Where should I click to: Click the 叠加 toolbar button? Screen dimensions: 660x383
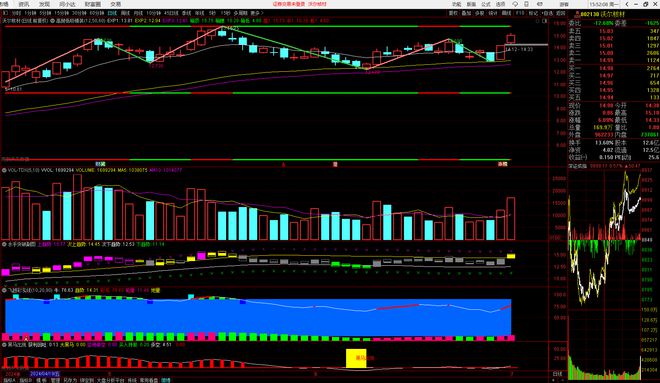point(466,13)
